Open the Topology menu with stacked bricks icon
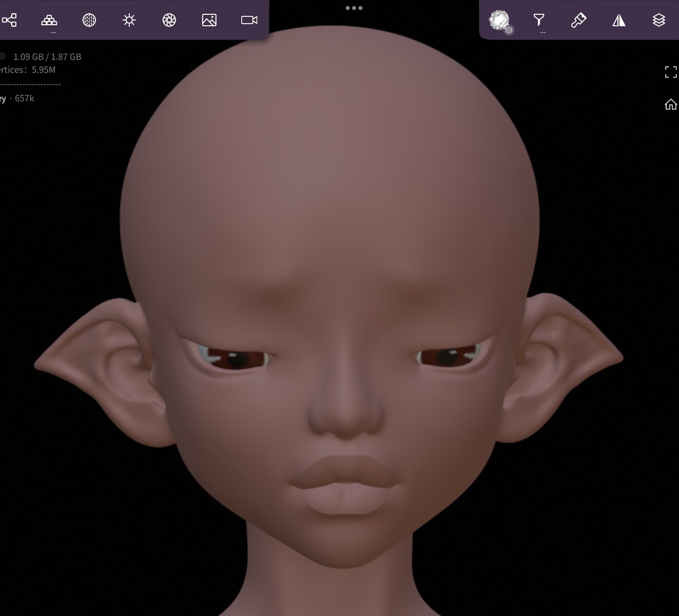Screen dimensions: 679x616 point(49,20)
